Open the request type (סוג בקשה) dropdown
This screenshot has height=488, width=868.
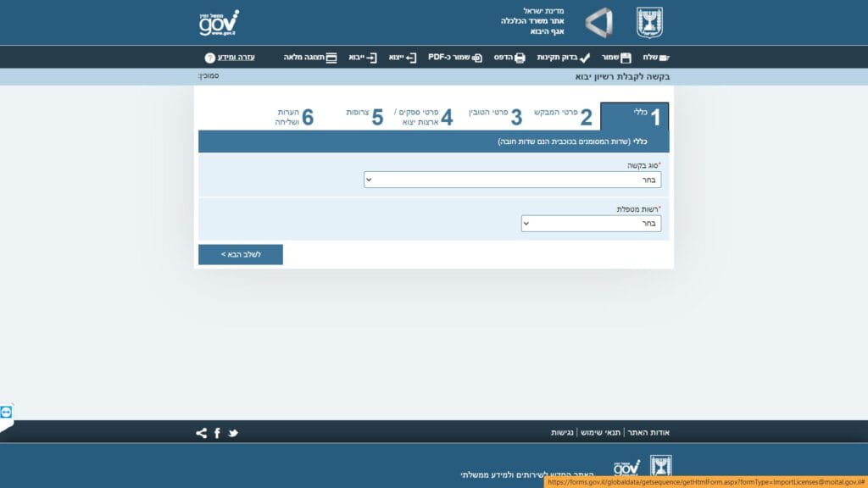pos(512,180)
